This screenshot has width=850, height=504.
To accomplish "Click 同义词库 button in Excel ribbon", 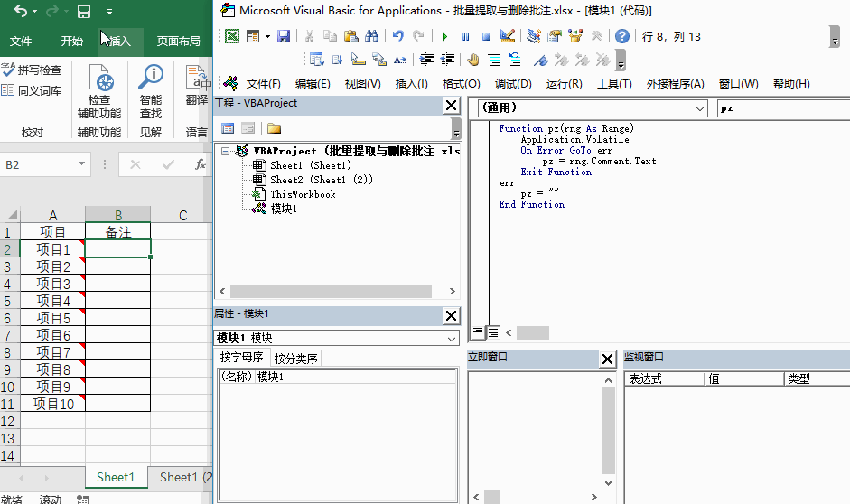I will point(32,90).
